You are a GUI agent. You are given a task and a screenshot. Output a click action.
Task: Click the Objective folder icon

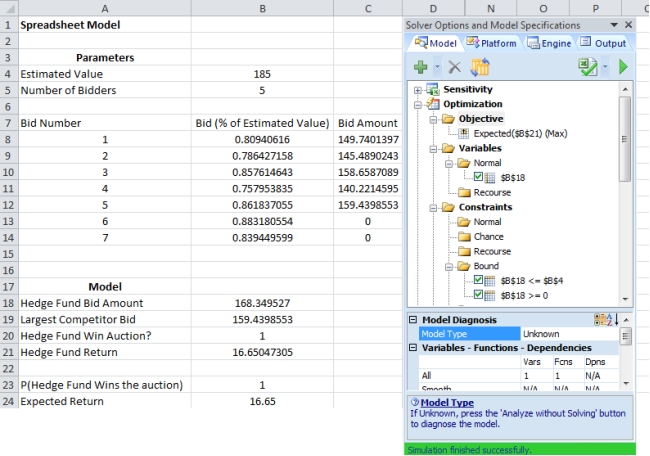tap(448, 119)
